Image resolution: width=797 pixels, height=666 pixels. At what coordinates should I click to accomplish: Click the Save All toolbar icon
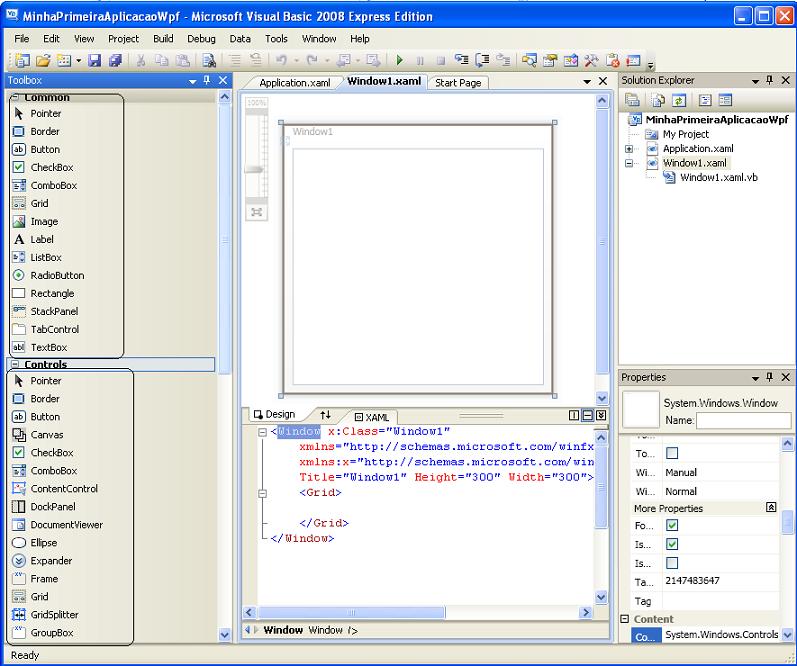click(115, 60)
